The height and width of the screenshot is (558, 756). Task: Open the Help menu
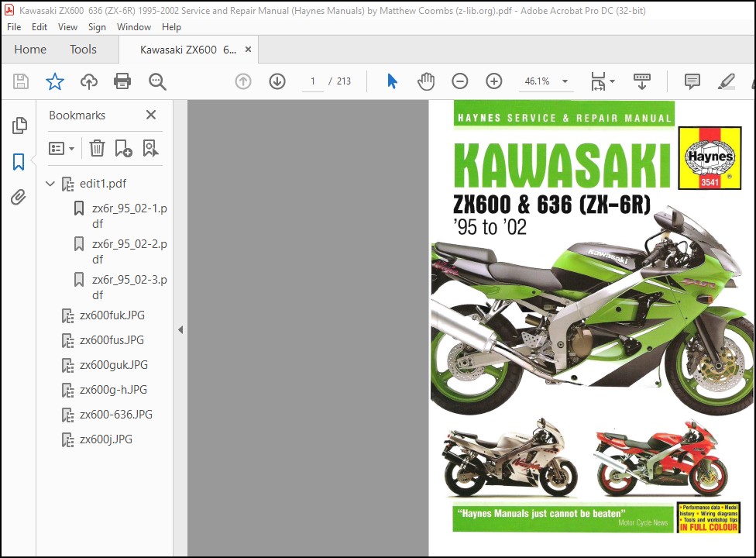(171, 27)
